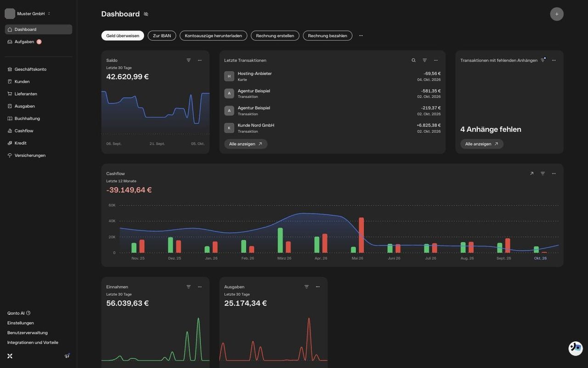Click Alle anzeigen under 4 Anhänge fehlen

point(482,144)
